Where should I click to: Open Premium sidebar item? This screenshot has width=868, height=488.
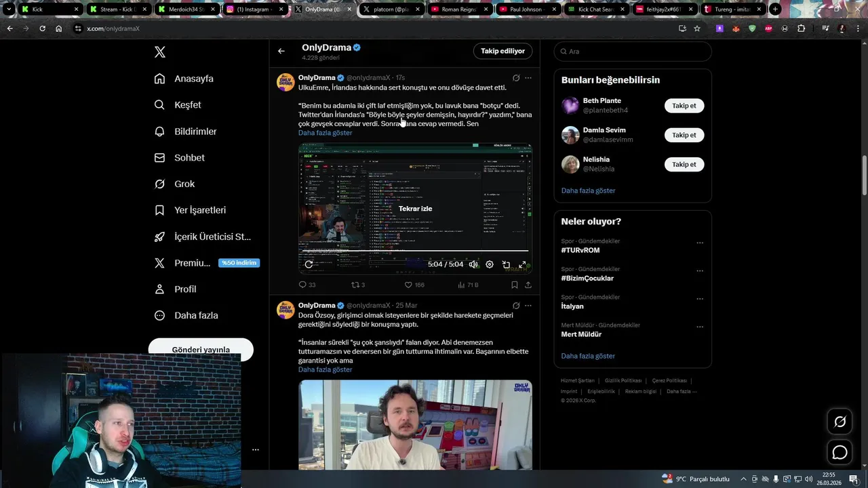point(206,263)
